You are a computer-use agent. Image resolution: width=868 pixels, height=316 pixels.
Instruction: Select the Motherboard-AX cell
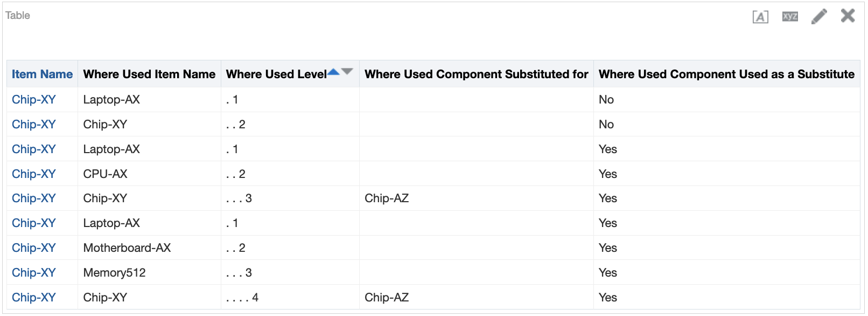pos(127,248)
